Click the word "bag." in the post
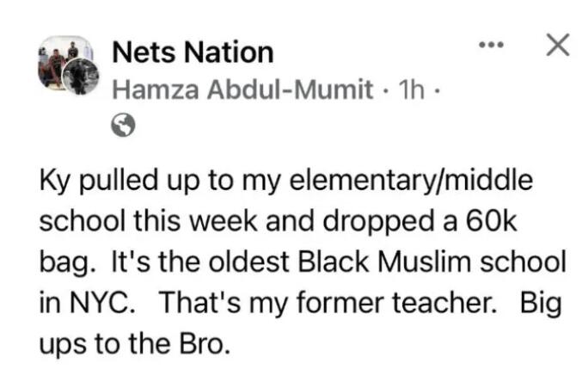 (x=65, y=261)
